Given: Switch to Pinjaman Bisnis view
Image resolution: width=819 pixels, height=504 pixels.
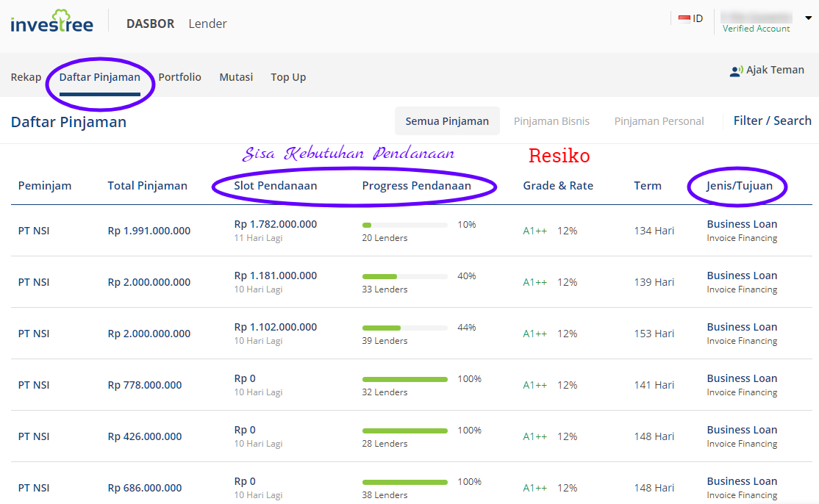Looking at the screenshot, I should 551,120.
